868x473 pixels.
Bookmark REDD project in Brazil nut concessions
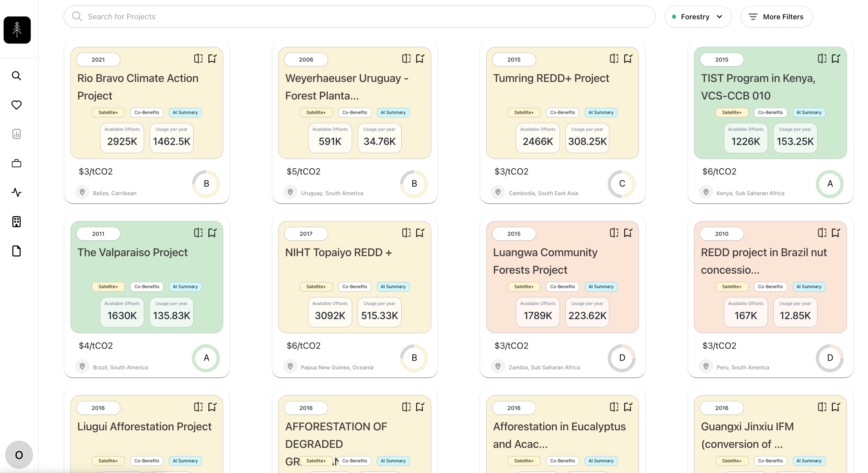[836, 233]
